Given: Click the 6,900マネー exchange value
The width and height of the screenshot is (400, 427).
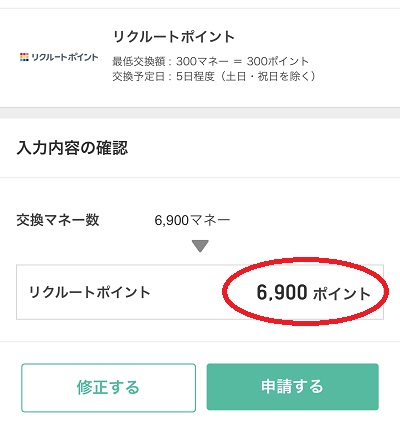Looking at the screenshot, I should point(192,220).
